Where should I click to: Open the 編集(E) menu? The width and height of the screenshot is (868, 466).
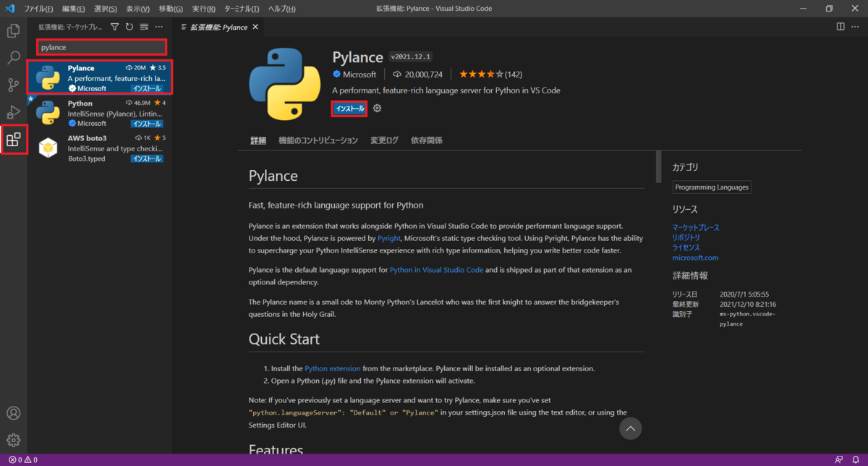(73, 9)
